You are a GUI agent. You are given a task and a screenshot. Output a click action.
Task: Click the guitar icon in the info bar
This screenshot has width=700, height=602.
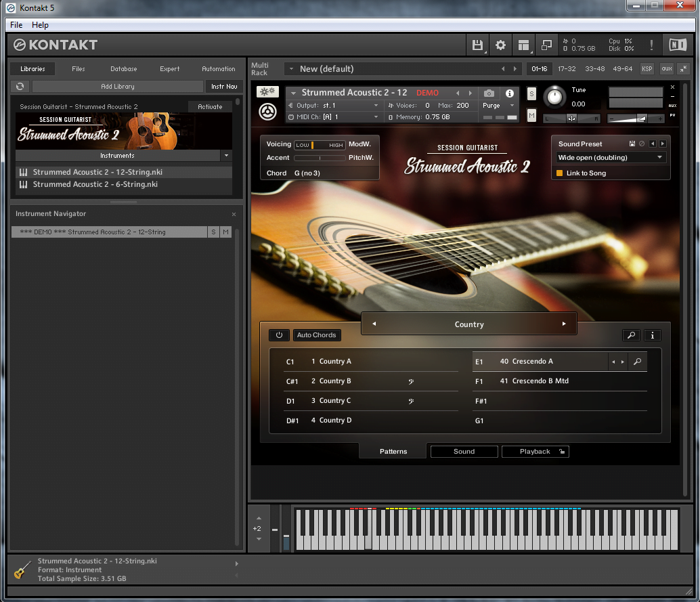[x=22, y=570]
